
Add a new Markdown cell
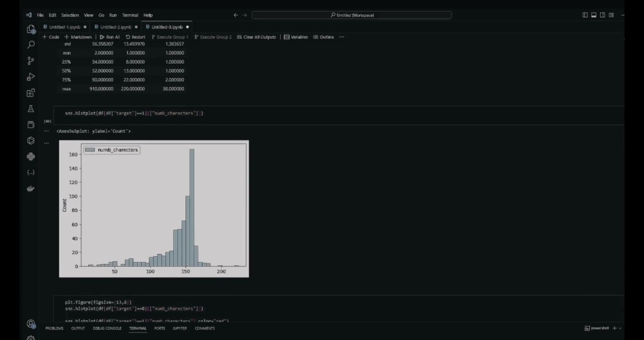pos(78,37)
